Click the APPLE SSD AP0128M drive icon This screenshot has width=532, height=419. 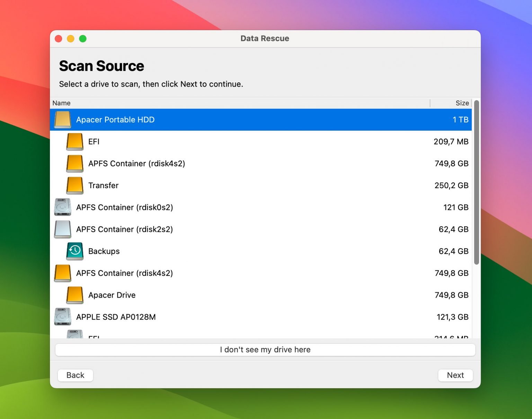pos(62,316)
